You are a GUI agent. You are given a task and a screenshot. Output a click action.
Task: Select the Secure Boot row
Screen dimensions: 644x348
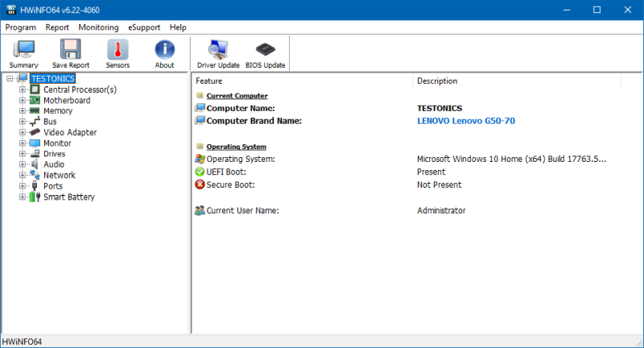coord(230,184)
